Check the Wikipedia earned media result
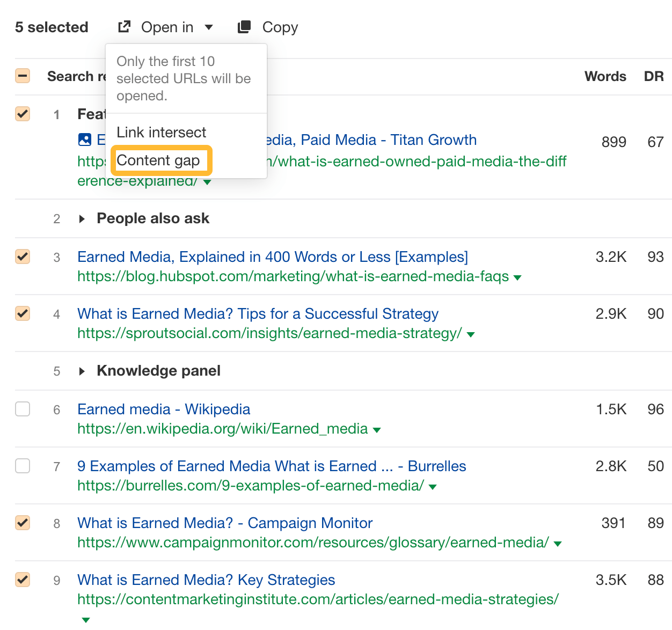 (23, 409)
